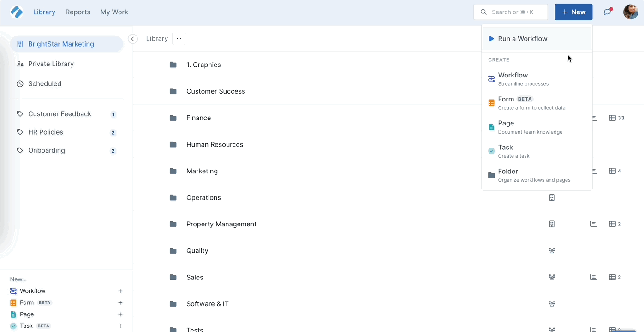Open the comments inbox icon
This screenshot has width=644, height=332.
point(608,12)
